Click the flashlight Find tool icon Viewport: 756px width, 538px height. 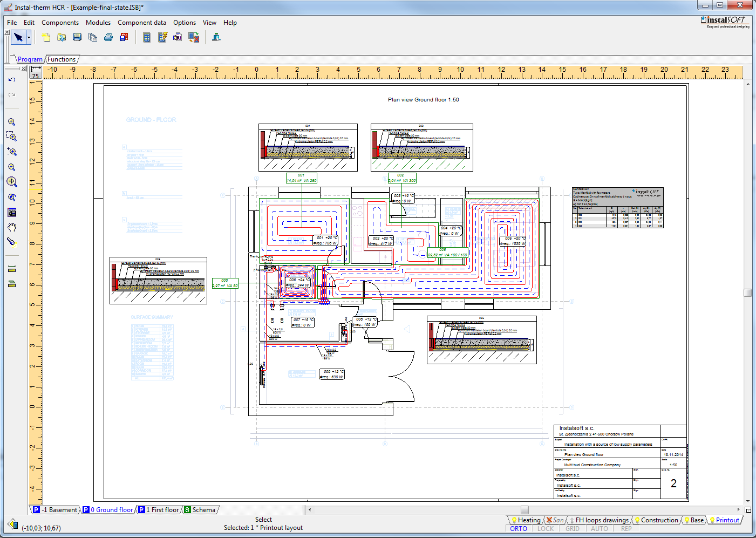[x=12, y=242]
